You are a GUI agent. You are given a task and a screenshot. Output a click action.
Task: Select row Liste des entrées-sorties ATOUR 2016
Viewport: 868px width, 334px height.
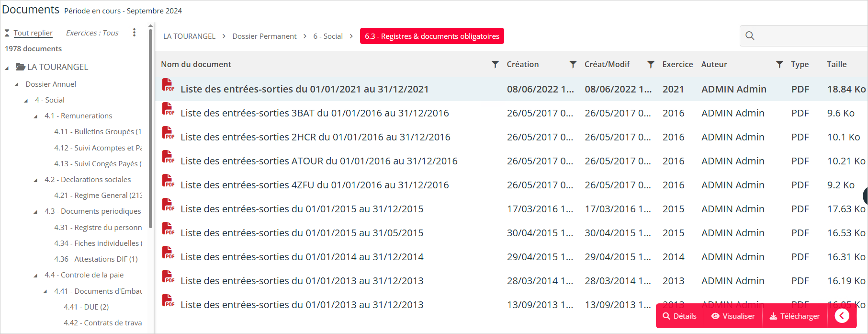click(511, 161)
